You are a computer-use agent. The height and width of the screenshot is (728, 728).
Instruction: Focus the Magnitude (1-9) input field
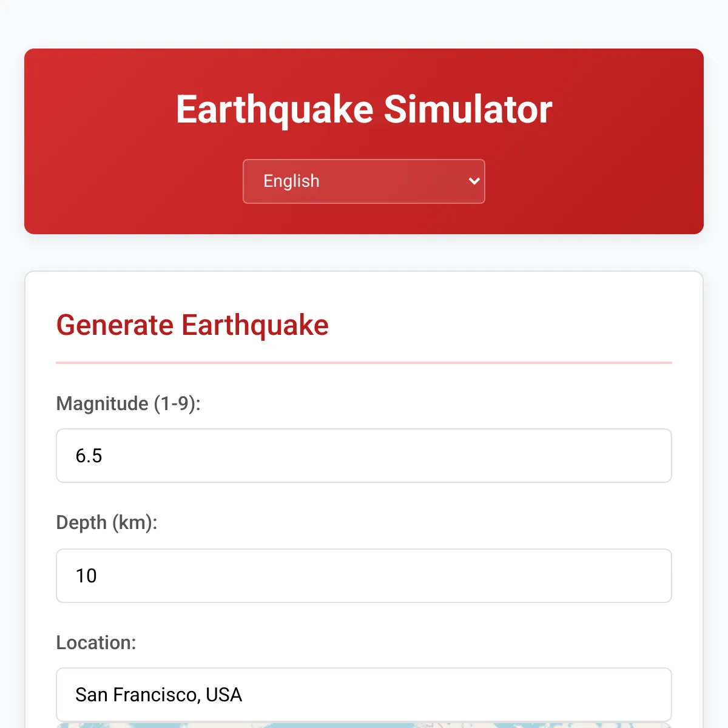click(x=364, y=456)
